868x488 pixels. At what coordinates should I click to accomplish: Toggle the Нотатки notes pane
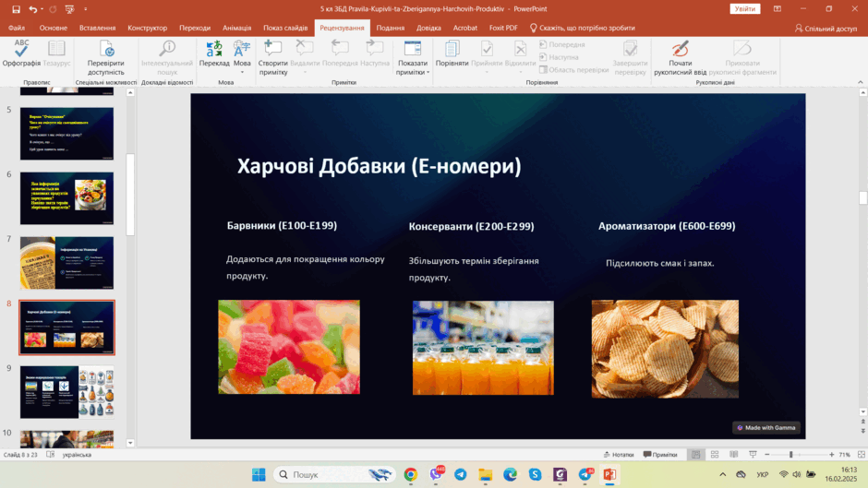click(x=619, y=454)
